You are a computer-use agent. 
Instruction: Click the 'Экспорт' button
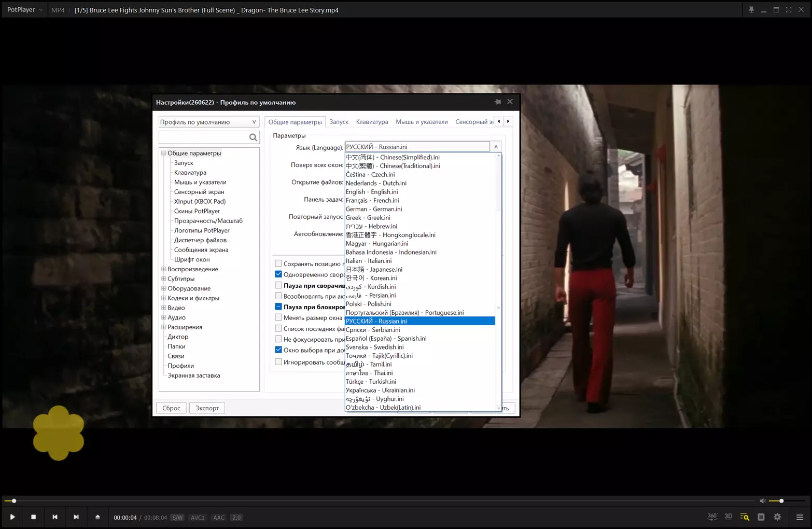click(x=207, y=408)
